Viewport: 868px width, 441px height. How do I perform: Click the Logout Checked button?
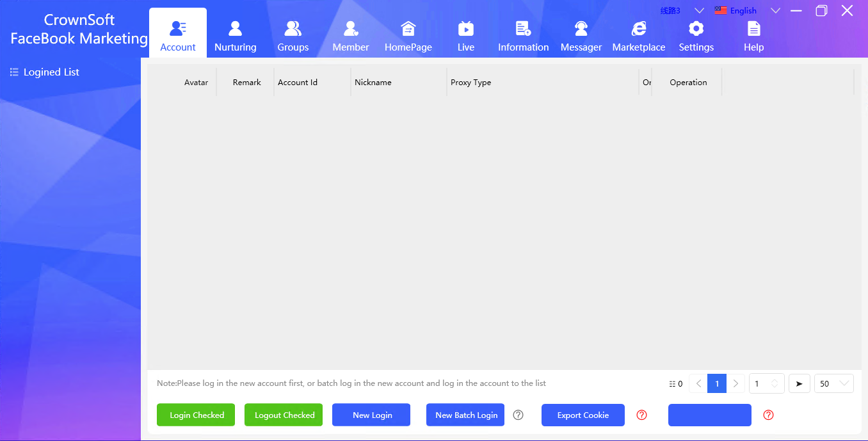point(284,415)
